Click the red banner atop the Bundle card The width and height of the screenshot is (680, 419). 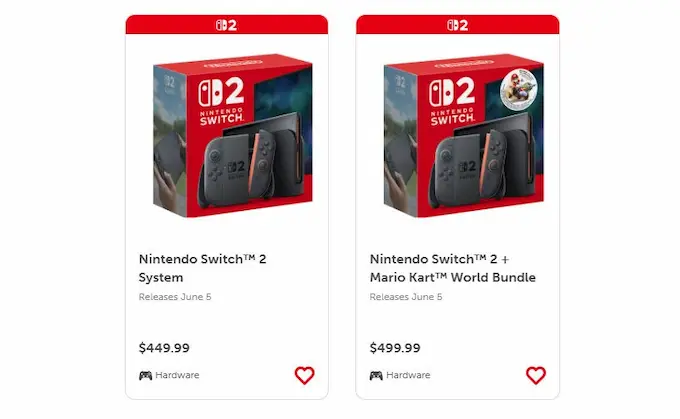pos(458,24)
